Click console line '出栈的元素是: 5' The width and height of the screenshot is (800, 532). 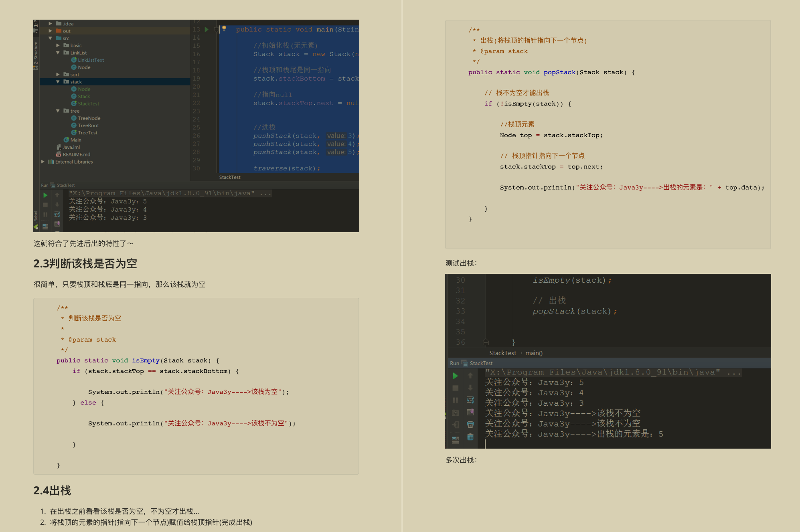tap(574, 434)
